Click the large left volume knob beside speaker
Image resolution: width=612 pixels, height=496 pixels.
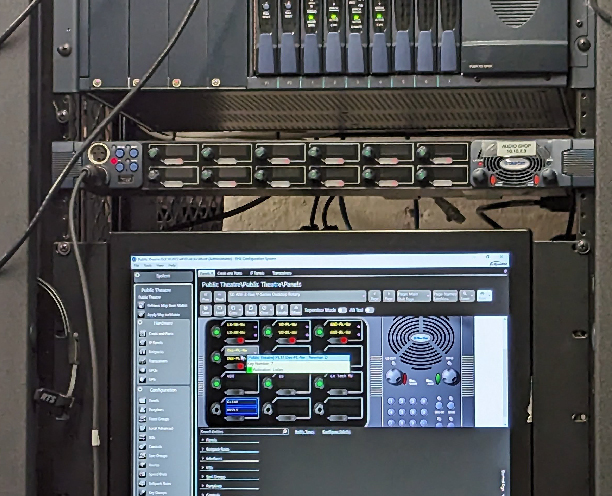click(395, 376)
